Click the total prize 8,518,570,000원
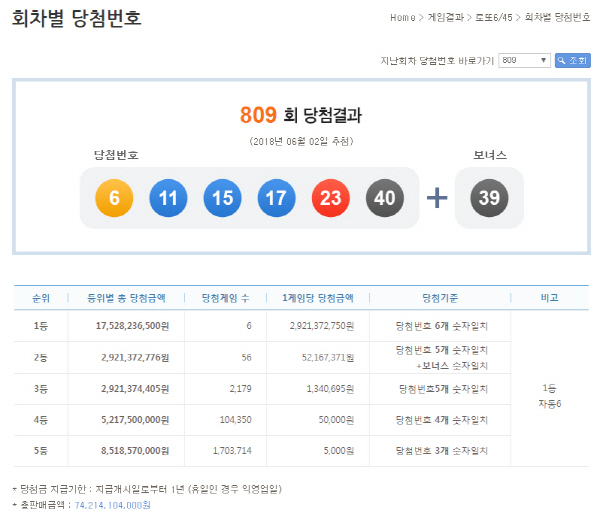600x512 pixels. click(x=135, y=451)
